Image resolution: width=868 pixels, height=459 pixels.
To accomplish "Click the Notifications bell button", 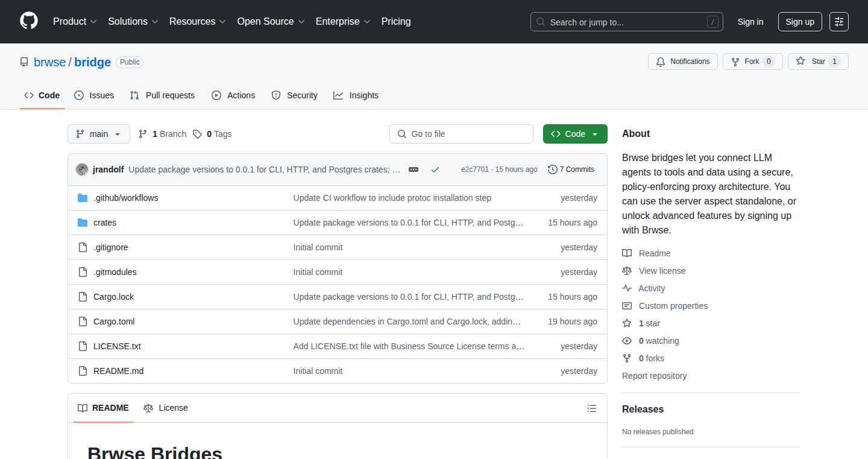I will tap(683, 62).
